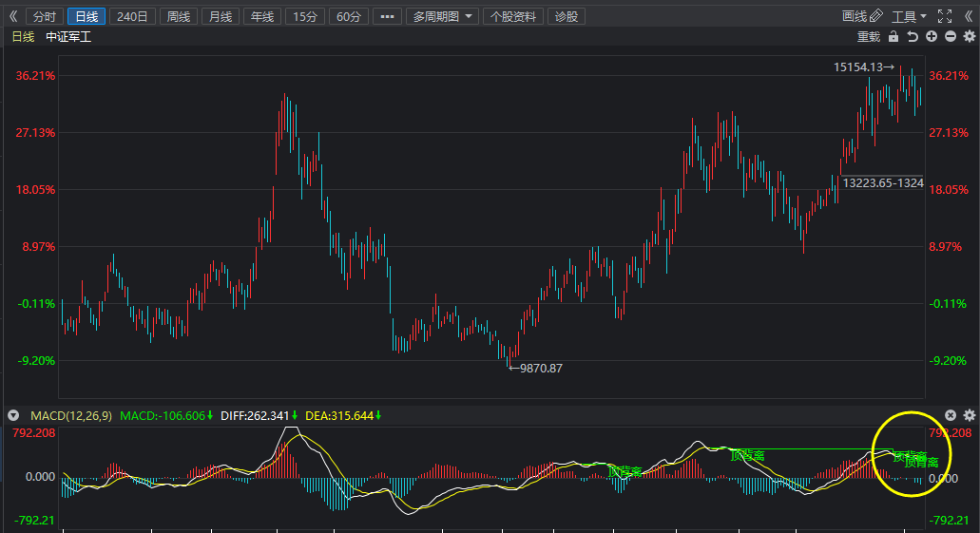
Task: Activate the 画线 drawing tool
Action: [x=862, y=16]
